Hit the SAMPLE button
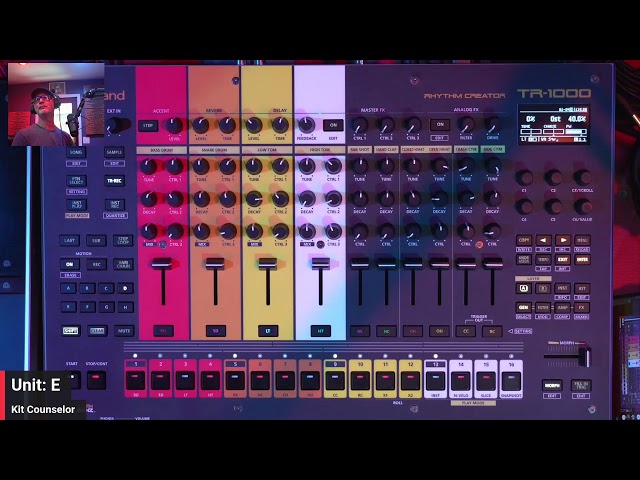Screen dimensions: 640x480 coord(115,152)
